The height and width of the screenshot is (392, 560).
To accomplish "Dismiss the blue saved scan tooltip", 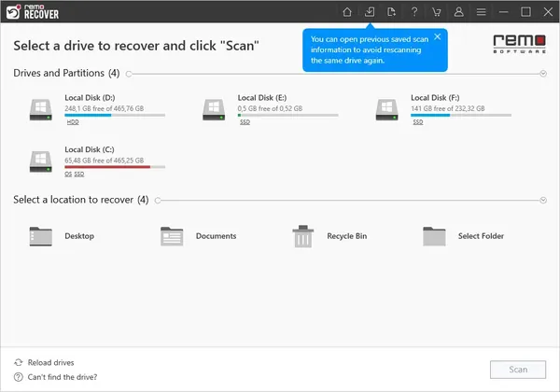I will (438, 36).
